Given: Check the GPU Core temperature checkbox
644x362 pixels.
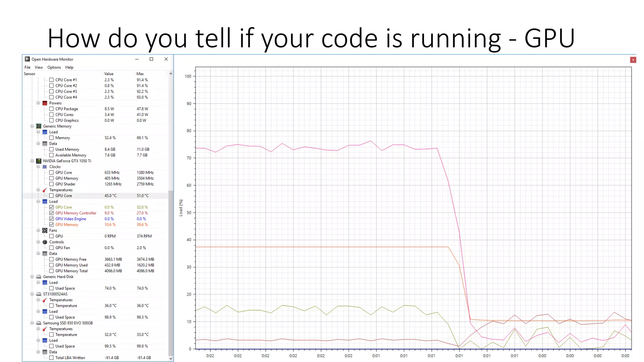Looking at the screenshot, I should [x=52, y=195].
